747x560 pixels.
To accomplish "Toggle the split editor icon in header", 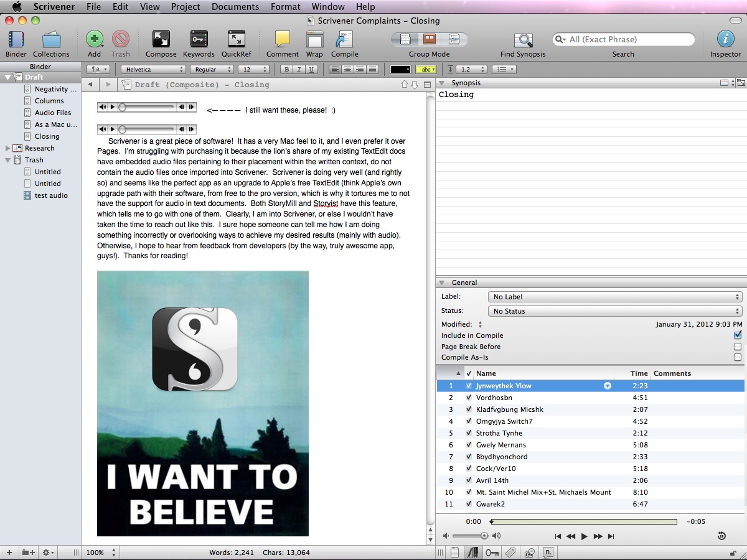I will pyautogui.click(x=427, y=85).
